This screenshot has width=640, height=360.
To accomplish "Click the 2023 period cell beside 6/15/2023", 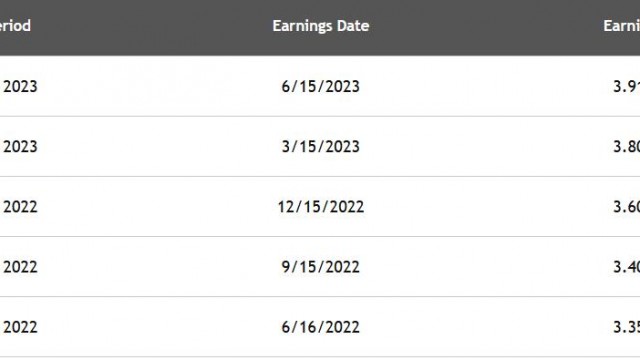I will click(20, 87).
